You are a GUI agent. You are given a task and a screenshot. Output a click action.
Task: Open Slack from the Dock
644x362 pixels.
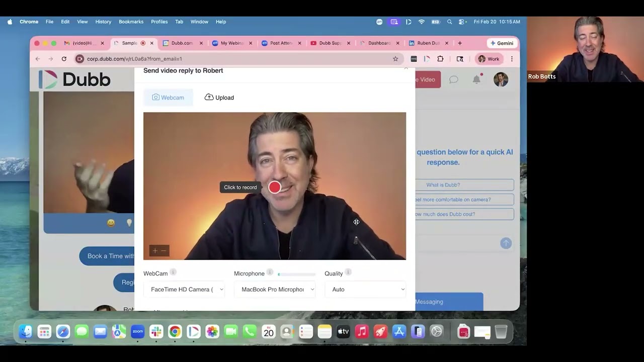coord(156,331)
